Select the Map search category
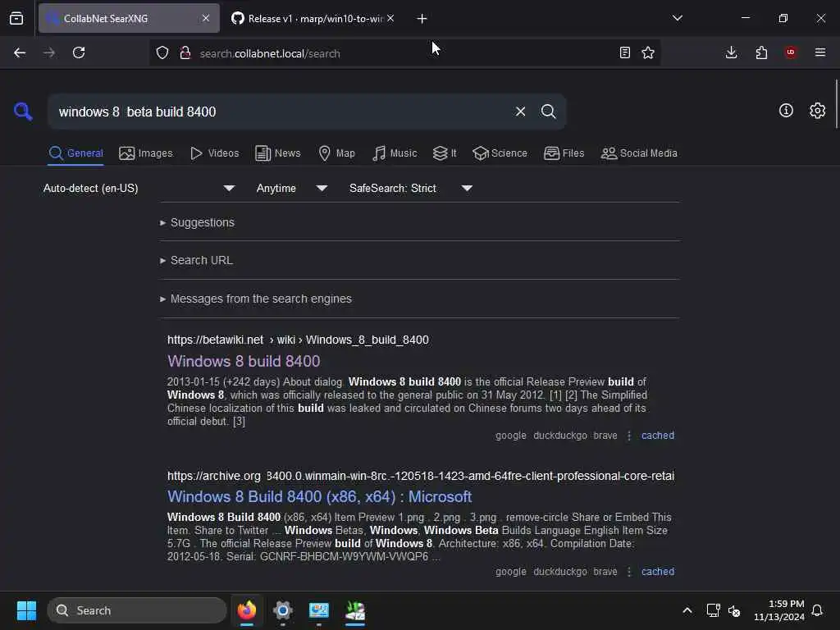 tap(336, 153)
